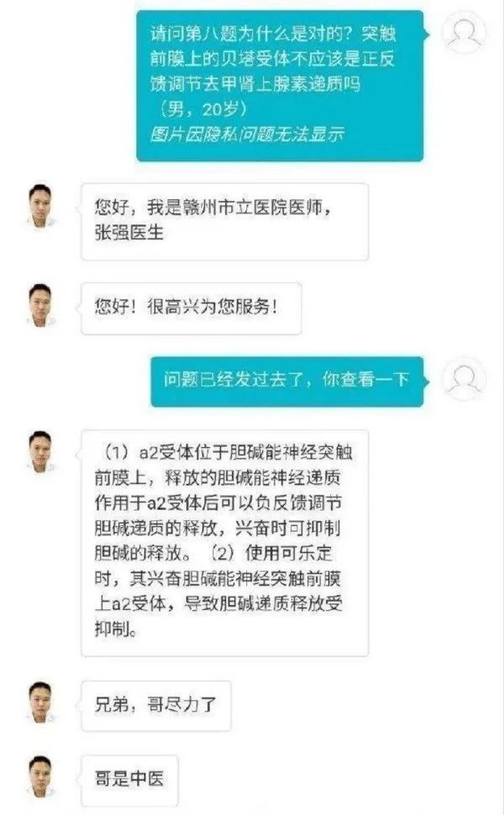504x815 pixels.
Task: Tap the user avatar beside 问题已经发过去了 message
Action: 464,379
